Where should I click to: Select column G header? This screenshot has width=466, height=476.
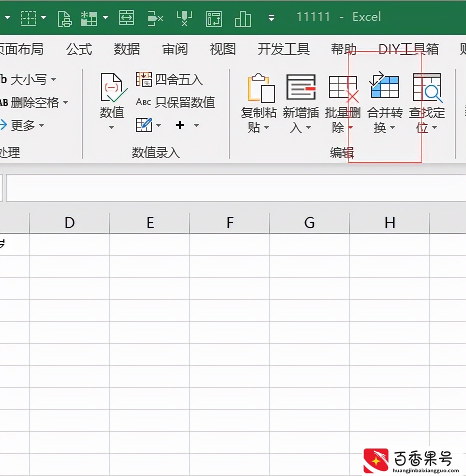click(x=309, y=223)
